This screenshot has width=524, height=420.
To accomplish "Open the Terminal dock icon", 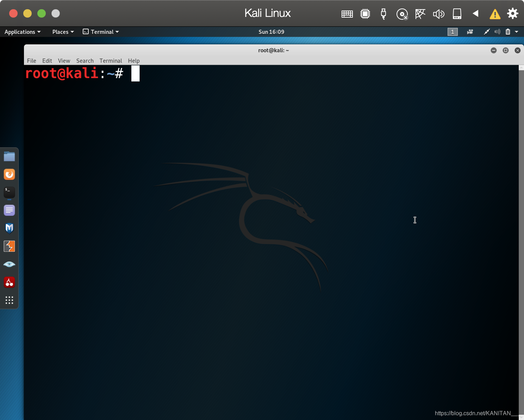I will pos(9,192).
